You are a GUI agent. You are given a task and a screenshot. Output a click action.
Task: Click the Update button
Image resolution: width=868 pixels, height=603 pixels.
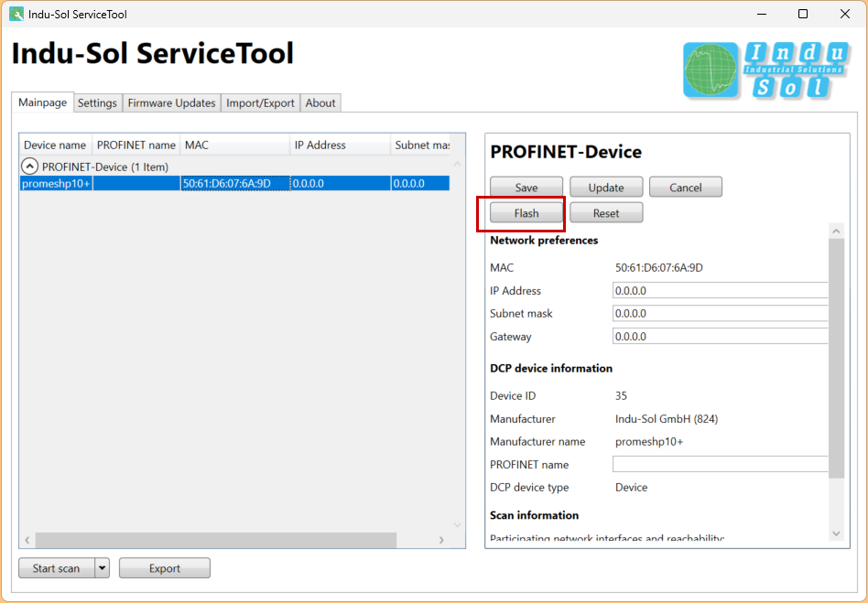[606, 187]
